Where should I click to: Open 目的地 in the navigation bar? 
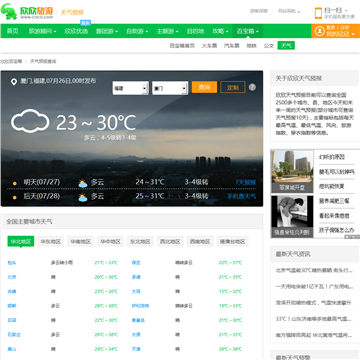[x=195, y=31]
